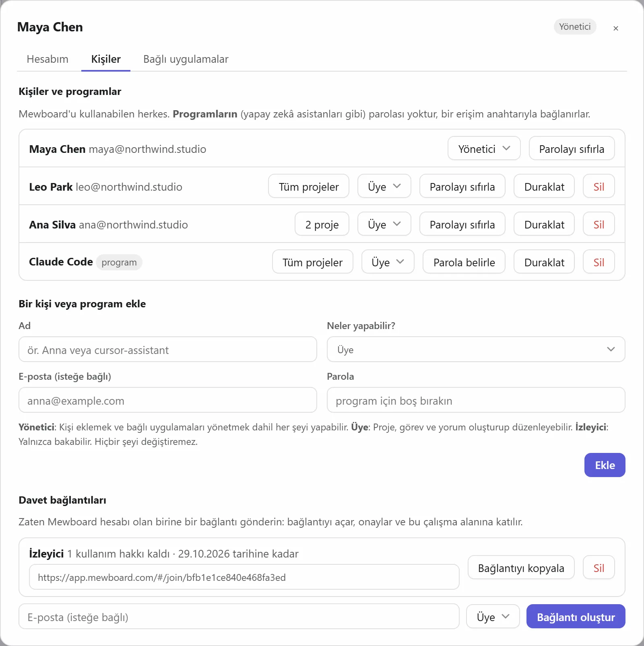Screen dimensions: 644x646
Task: Focus the invite E-posta (isteğe bağlı) field
Action: pyautogui.click(x=239, y=616)
